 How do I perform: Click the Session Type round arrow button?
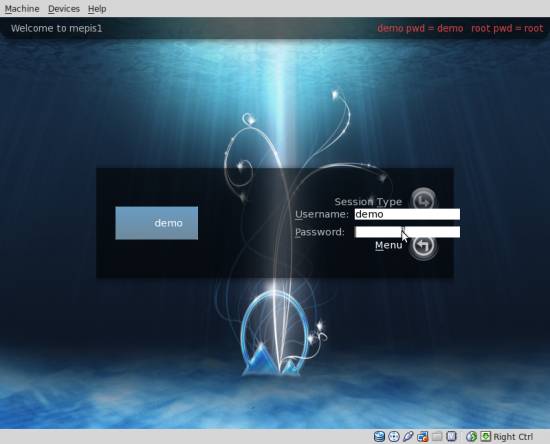tap(424, 201)
